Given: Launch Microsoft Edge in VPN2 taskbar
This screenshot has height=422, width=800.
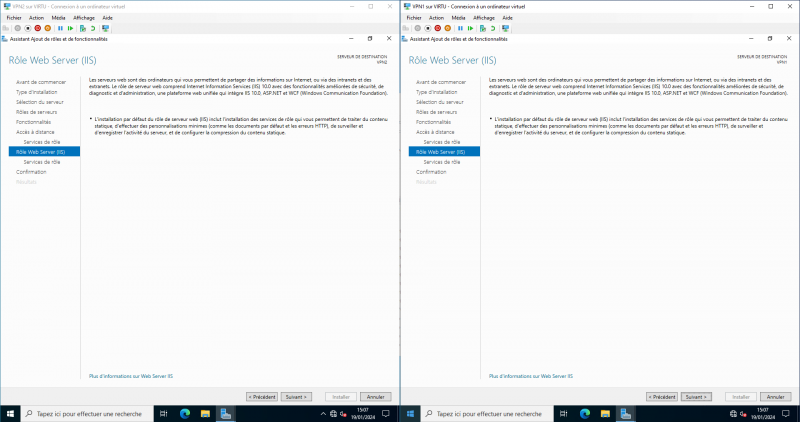Looking at the screenshot, I should click(x=185, y=414).
